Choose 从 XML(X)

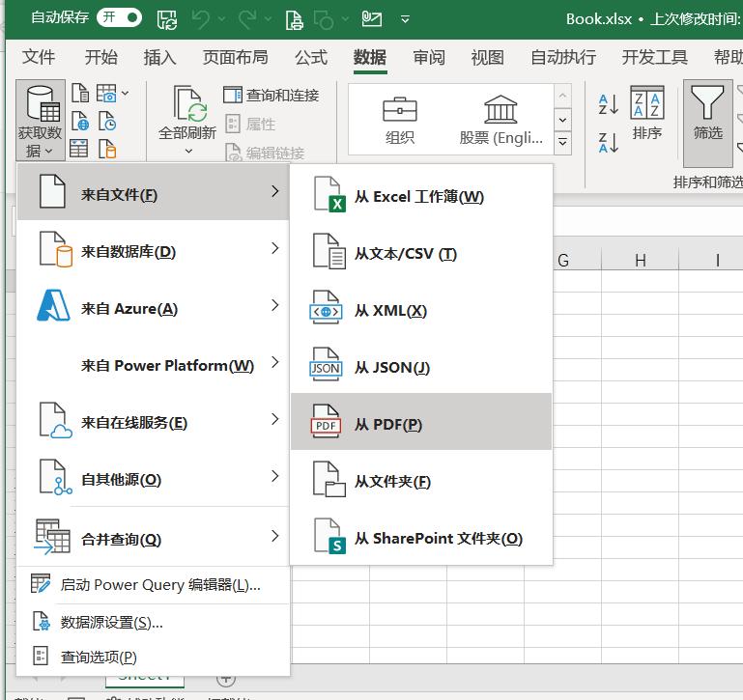pyautogui.click(x=421, y=308)
